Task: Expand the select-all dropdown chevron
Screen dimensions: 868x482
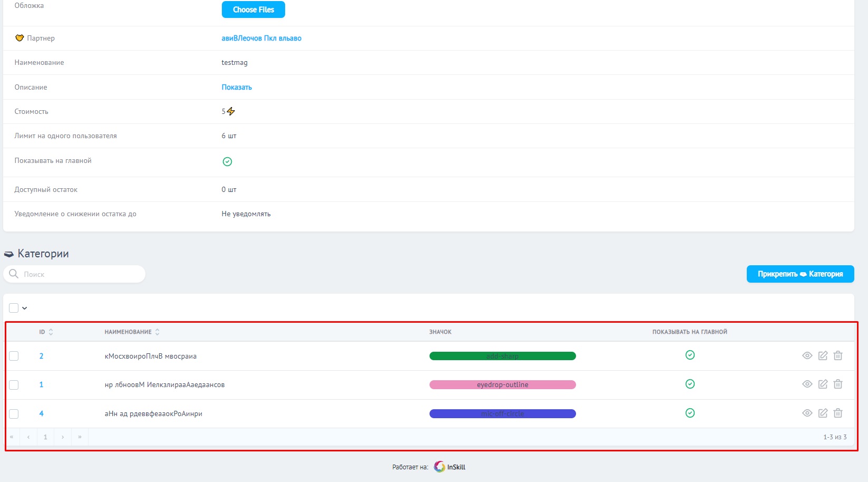Action: pyautogui.click(x=24, y=308)
